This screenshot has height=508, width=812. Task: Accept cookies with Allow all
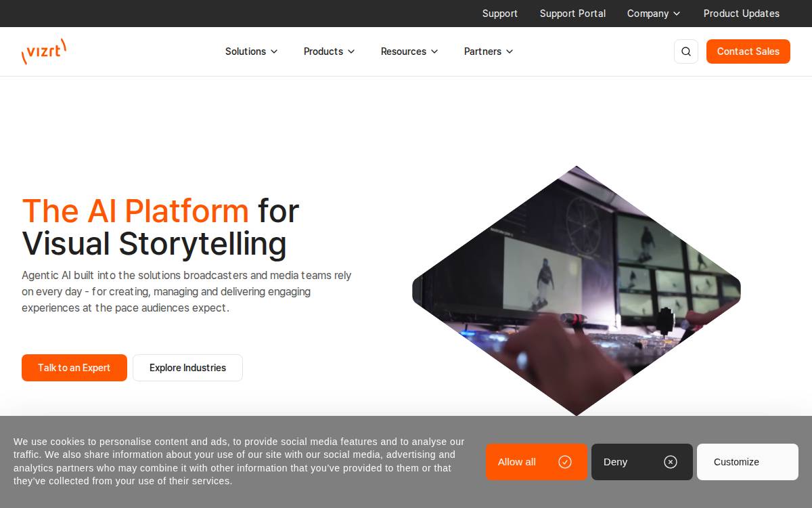coord(537,462)
